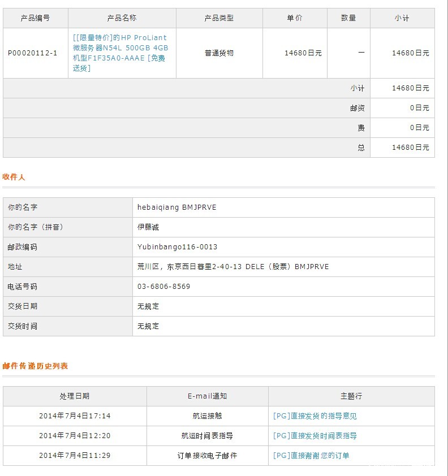Screen dimensions: 448x476
Task: Select date '2014年7月4日11:29'
Action: pyautogui.click(x=75, y=455)
